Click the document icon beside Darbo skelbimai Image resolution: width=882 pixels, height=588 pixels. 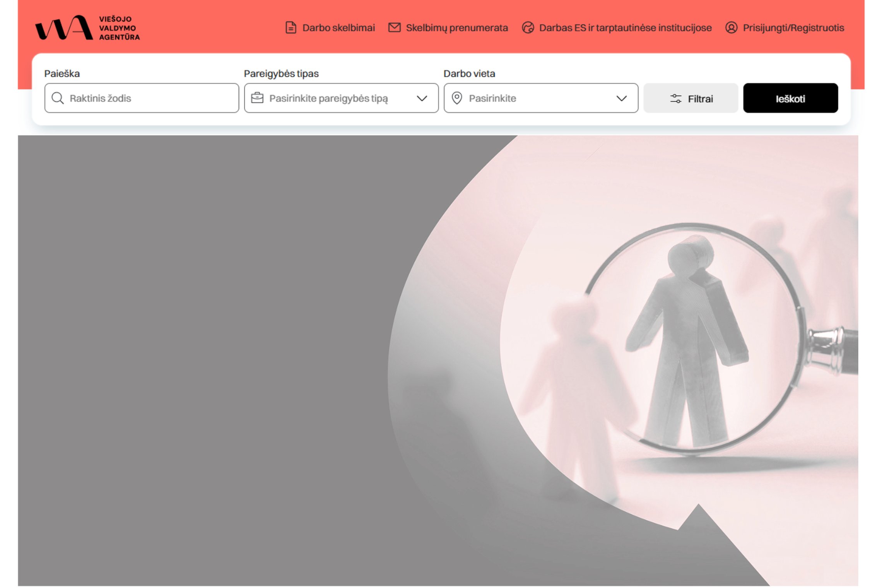(291, 28)
